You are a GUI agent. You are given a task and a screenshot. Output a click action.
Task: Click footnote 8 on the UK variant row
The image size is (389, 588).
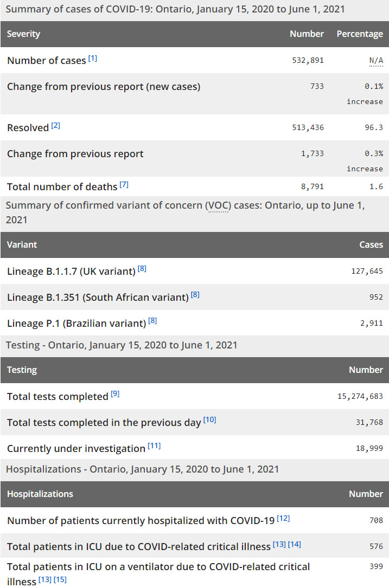[x=142, y=268]
